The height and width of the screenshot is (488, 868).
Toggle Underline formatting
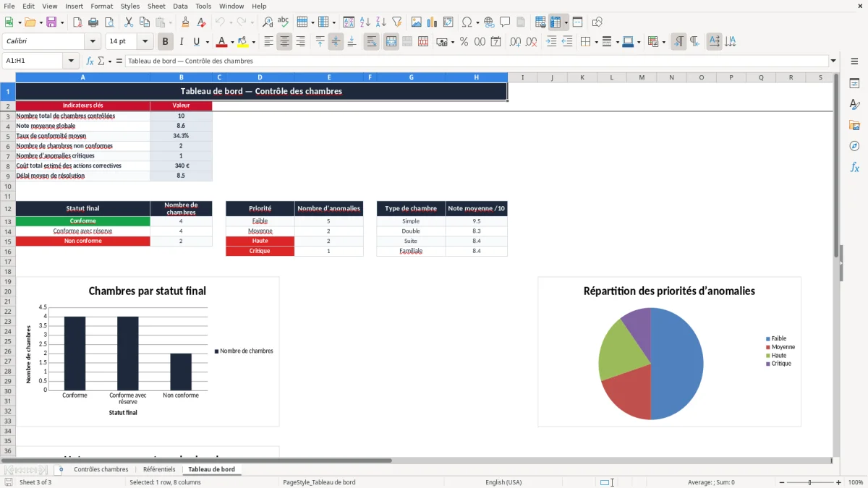[x=197, y=42]
